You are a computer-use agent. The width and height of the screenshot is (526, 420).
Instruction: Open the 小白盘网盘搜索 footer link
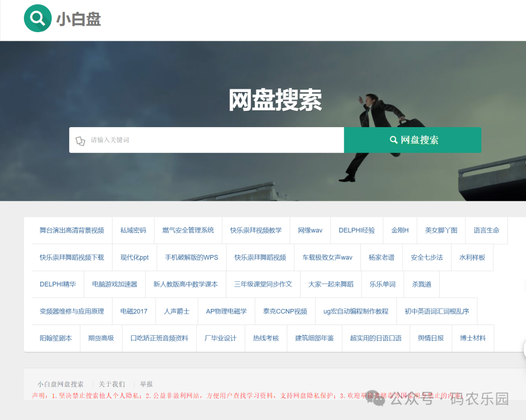61,384
